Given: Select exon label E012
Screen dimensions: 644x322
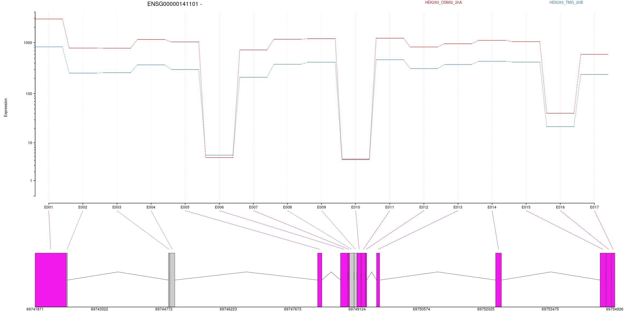Looking at the screenshot, I should point(424,207).
